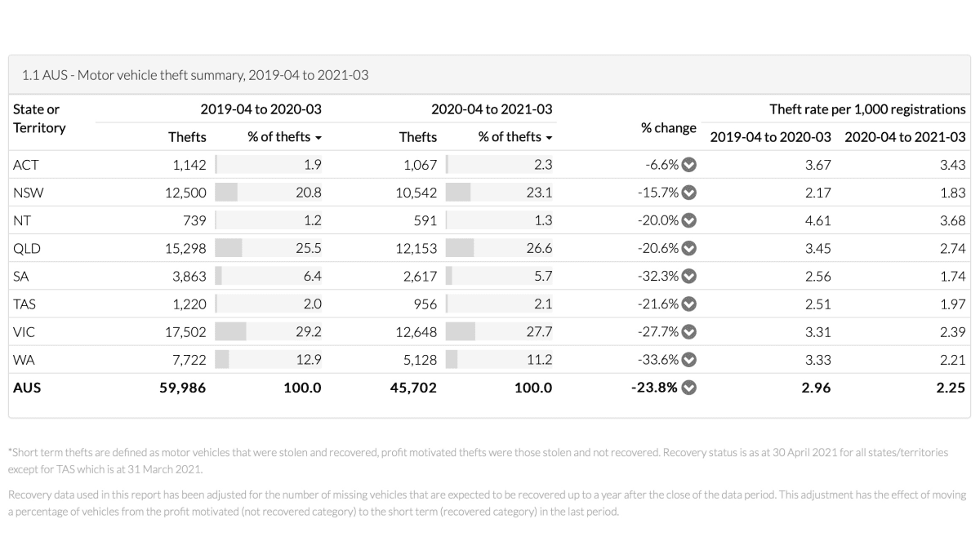This screenshot has width=980, height=550.
Task: Click the down-arrow icon beside ACT -6.6%
Action: pyautogui.click(x=689, y=165)
